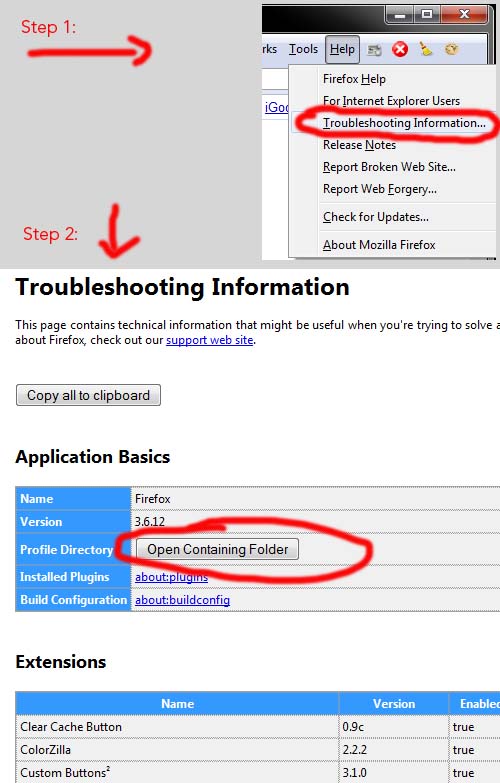Viewport: 500px width, 783px height.
Task: Open Release Notes menu item
Action: (359, 145)
